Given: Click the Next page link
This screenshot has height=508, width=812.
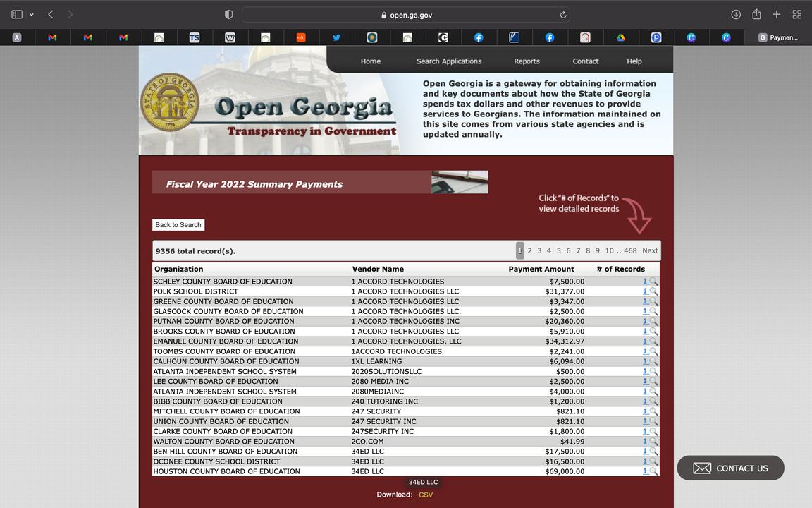Looking at the screenshot, I should click(650, 251).
